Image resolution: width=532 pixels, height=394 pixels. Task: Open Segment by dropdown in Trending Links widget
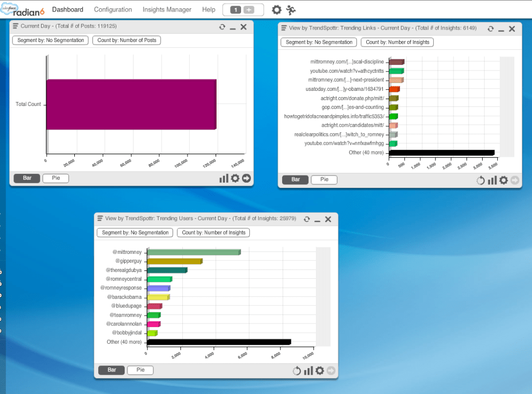319,42
